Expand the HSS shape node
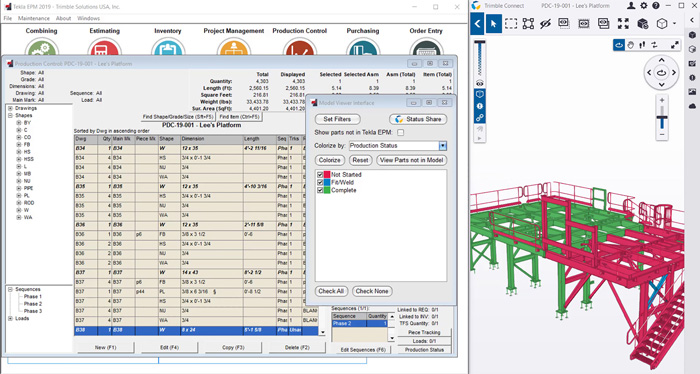 tap(19, 159)
